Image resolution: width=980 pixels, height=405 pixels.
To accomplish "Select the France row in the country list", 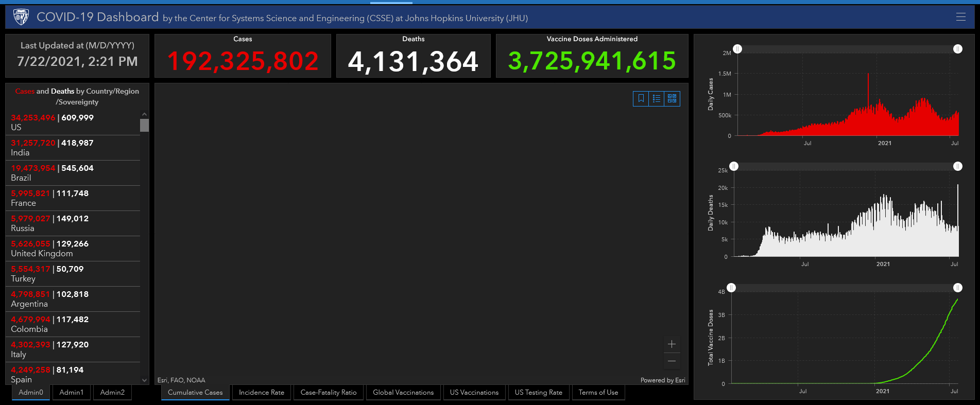I will coord(73,198).
